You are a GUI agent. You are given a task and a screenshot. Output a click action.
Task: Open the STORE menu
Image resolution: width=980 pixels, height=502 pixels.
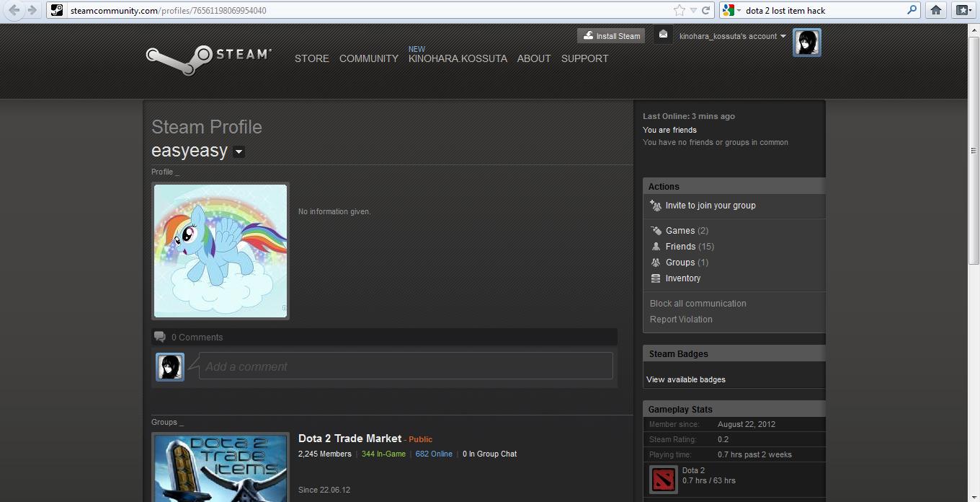tap(312, 58)
